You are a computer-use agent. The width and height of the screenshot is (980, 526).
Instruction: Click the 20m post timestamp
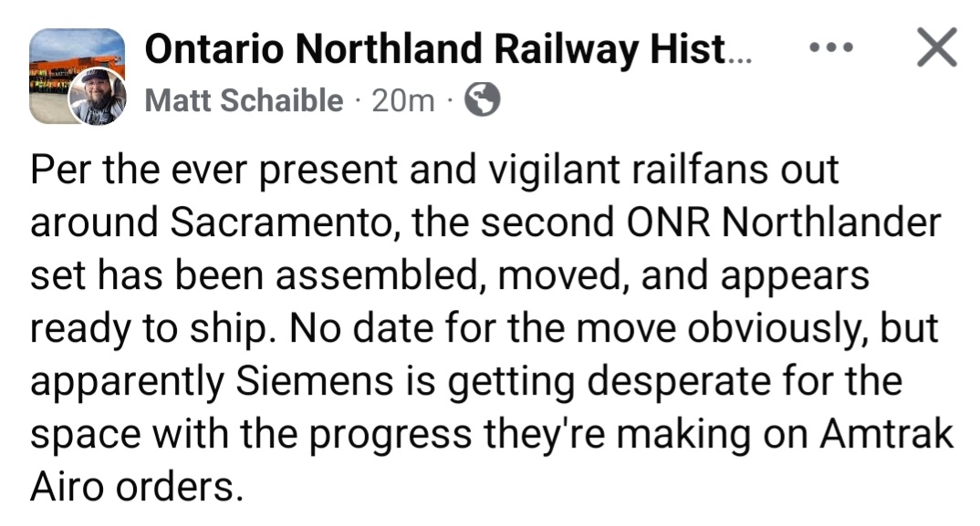pyautogui.click(x=403, y=100)
